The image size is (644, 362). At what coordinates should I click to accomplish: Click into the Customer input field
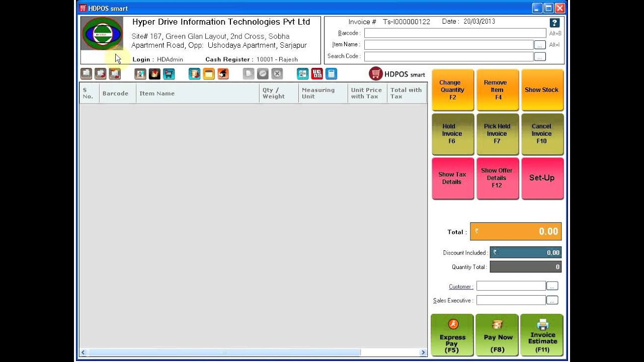tap(511, 286)
